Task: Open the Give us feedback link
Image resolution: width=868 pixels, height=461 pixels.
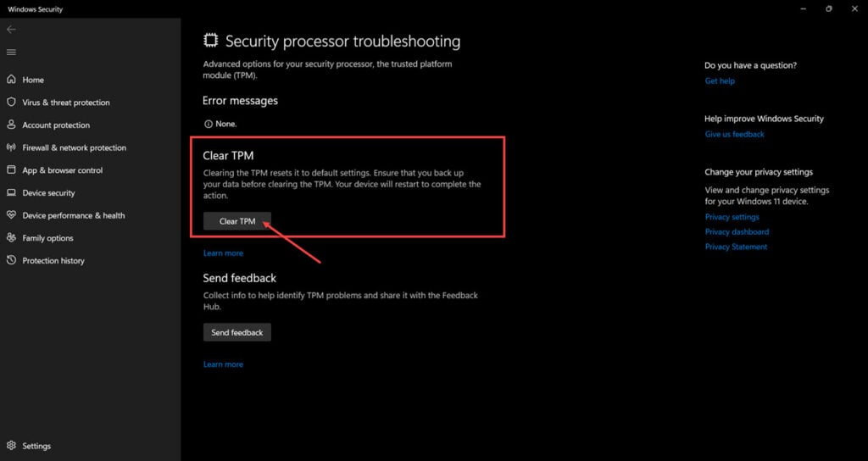Action: tap(735, 134)
